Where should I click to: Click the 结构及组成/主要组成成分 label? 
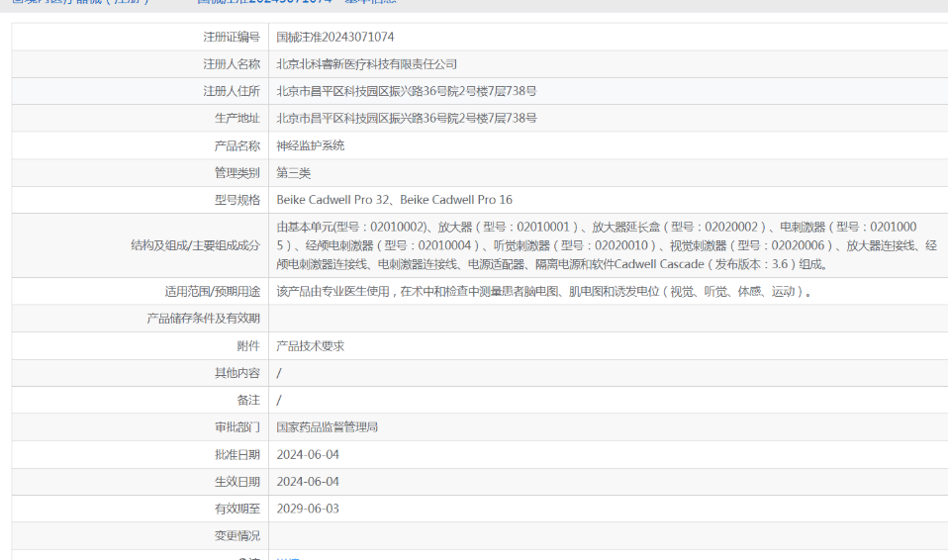tap(195, 245)
